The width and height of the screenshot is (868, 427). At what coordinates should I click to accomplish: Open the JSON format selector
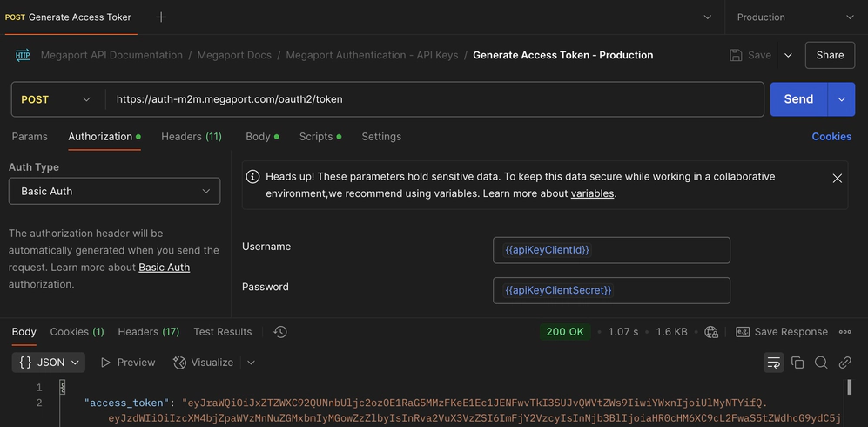[49, 363]
